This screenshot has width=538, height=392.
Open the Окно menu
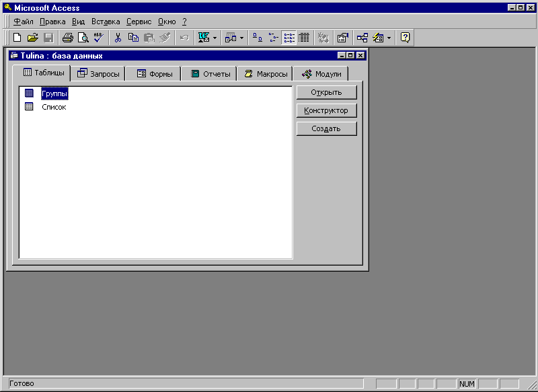tap(167, 22)
